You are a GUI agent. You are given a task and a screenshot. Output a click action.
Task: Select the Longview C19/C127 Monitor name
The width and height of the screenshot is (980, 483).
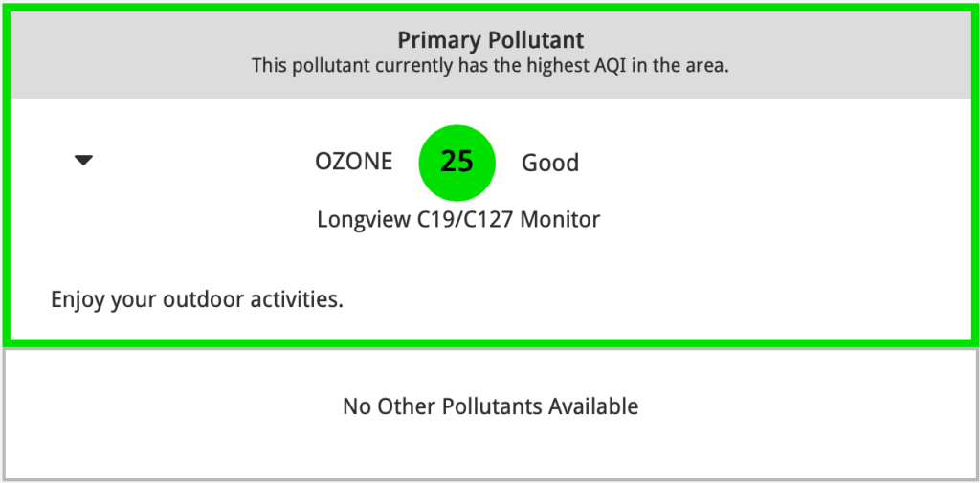(458, 219)
